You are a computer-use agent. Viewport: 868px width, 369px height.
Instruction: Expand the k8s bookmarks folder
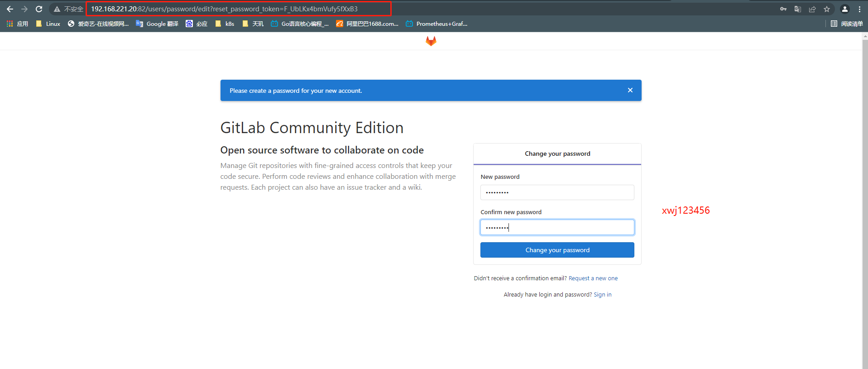point(225,24)
